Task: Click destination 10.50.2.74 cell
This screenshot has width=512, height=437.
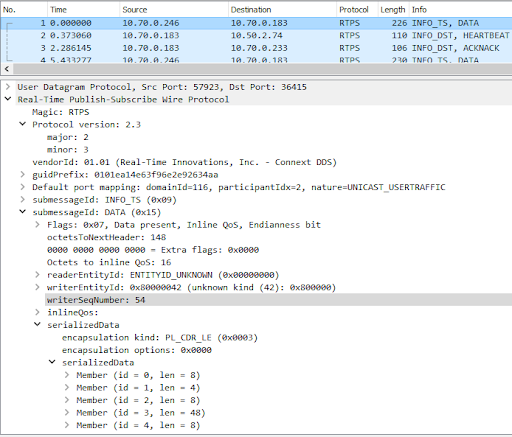Action: 257,35
